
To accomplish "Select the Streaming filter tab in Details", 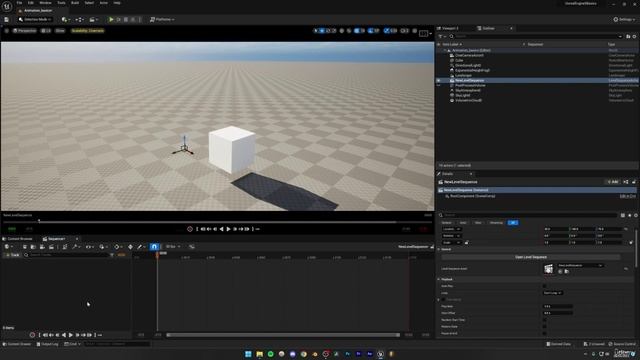I will pyautogui.click(x=496, y=222).
